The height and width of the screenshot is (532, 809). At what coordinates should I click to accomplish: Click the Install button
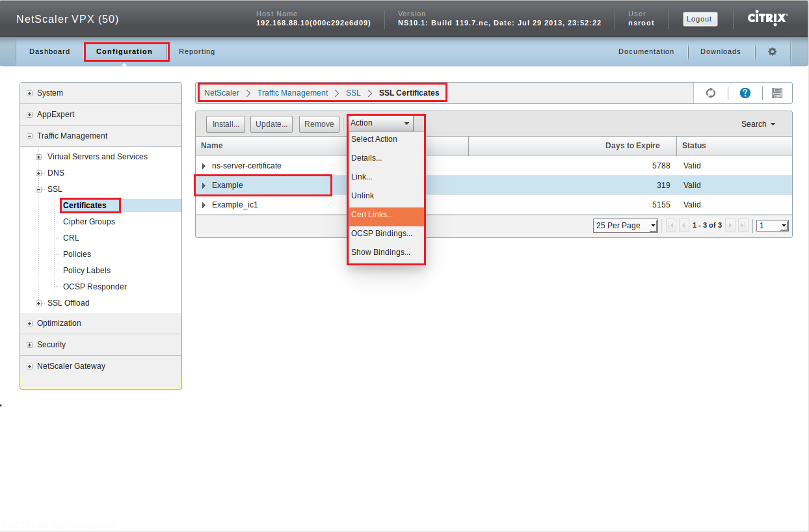point(226,124)
